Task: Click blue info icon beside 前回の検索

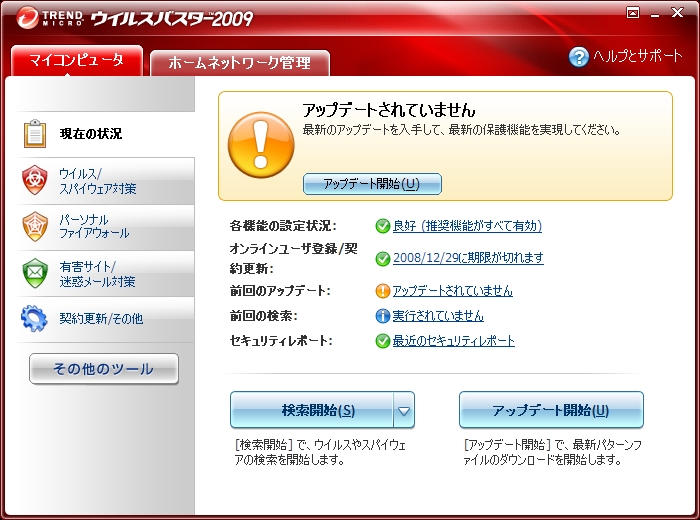Action: click(383, 316)
